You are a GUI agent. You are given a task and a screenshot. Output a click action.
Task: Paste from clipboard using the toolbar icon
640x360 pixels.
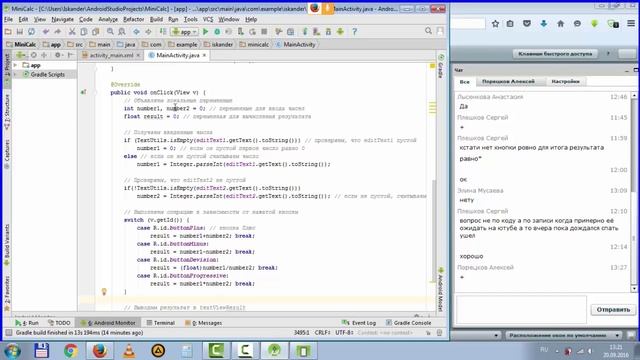pyautogui.click(x=96, y=31)
